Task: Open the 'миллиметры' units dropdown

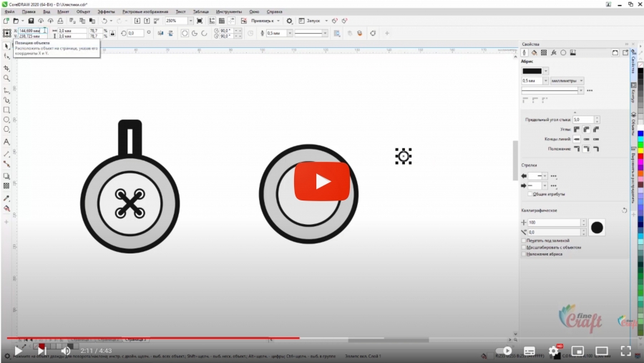Action: pos(567,81)
